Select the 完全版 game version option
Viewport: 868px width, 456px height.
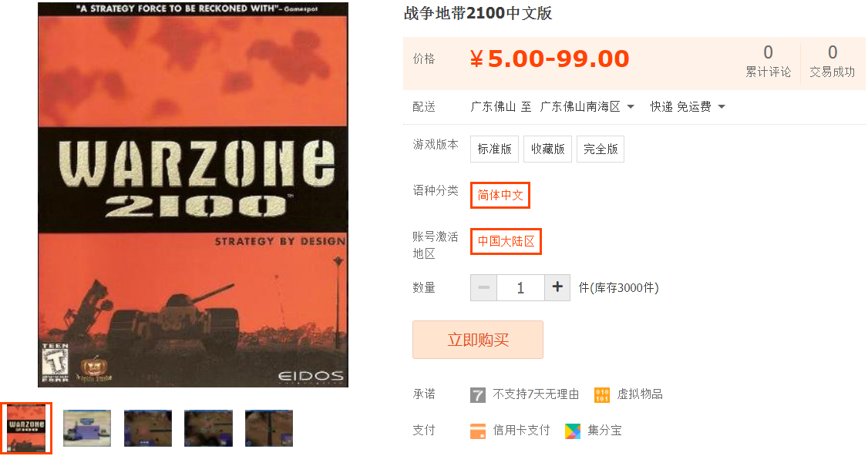[x=601, y=149]
